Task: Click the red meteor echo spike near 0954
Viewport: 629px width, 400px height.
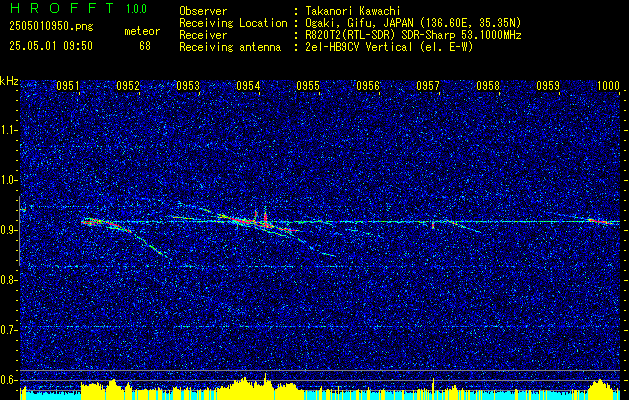Action: (265, 219)
